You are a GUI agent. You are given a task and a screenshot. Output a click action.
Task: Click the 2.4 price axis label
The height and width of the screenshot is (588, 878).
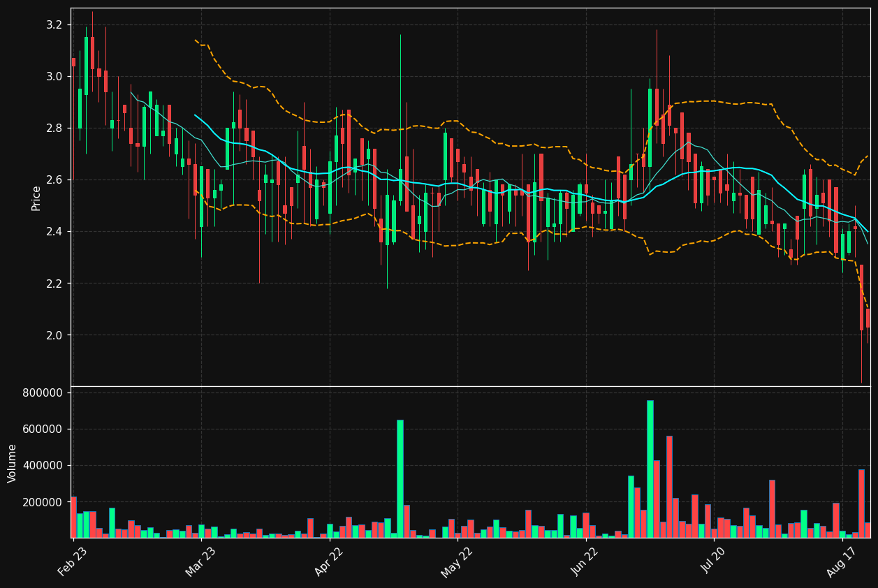point(54,232)
